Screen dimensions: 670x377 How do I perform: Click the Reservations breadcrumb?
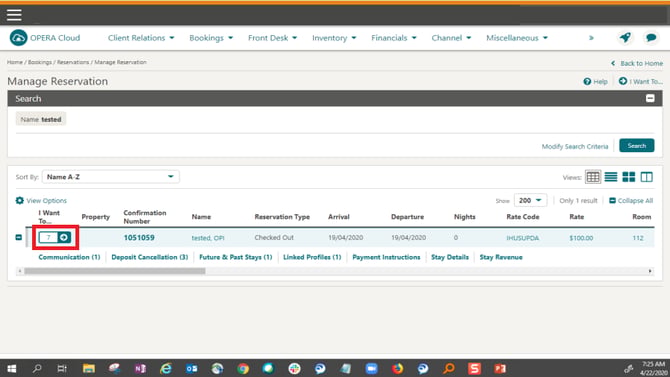pyautogui.click(x=73, y=62)
